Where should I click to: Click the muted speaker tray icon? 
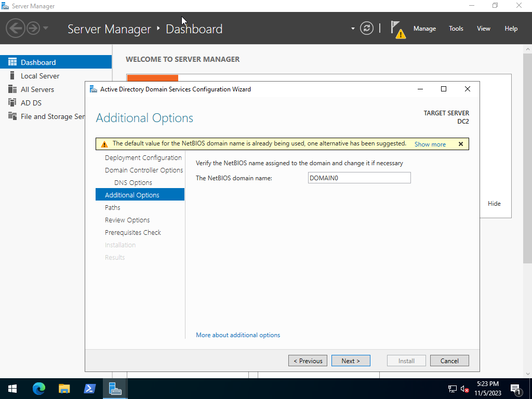click(x=465, y=389)
